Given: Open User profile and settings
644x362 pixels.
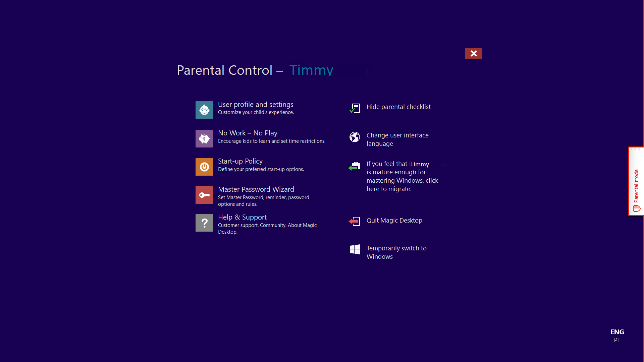Looking at the screenshot, I should [x=256, y=105].
